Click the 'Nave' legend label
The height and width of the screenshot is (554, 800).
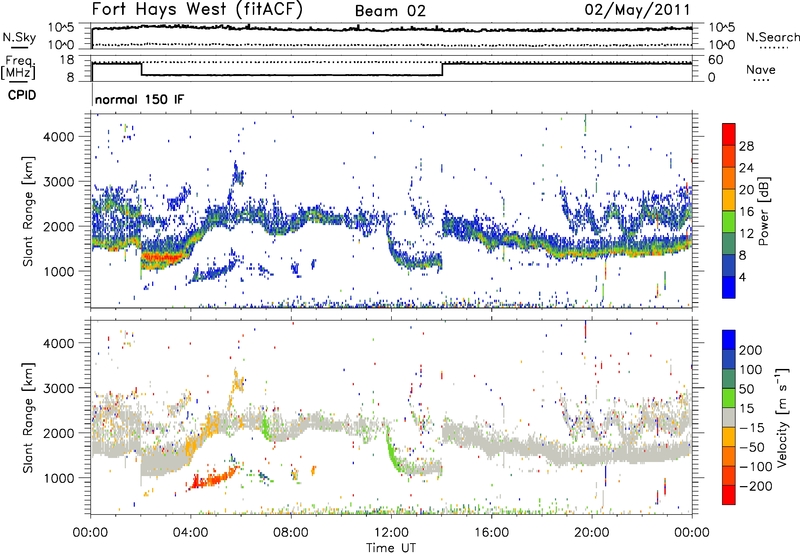(761, 69)
